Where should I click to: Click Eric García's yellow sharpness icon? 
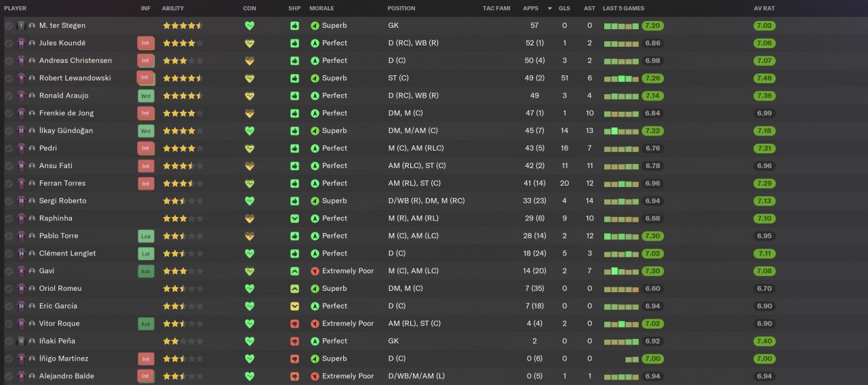[294, 306]
